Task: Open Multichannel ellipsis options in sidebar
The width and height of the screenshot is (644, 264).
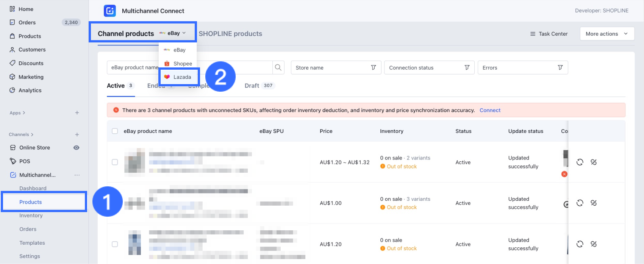Action: pyautogui.click(x=77, y=175)
